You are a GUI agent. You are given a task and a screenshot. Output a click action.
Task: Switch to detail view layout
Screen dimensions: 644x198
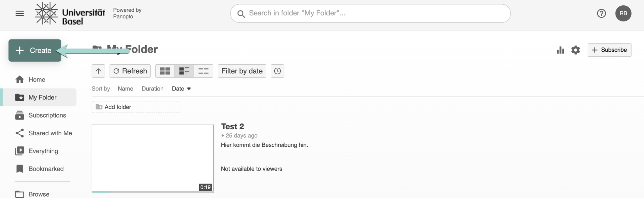tap(184, 71)
